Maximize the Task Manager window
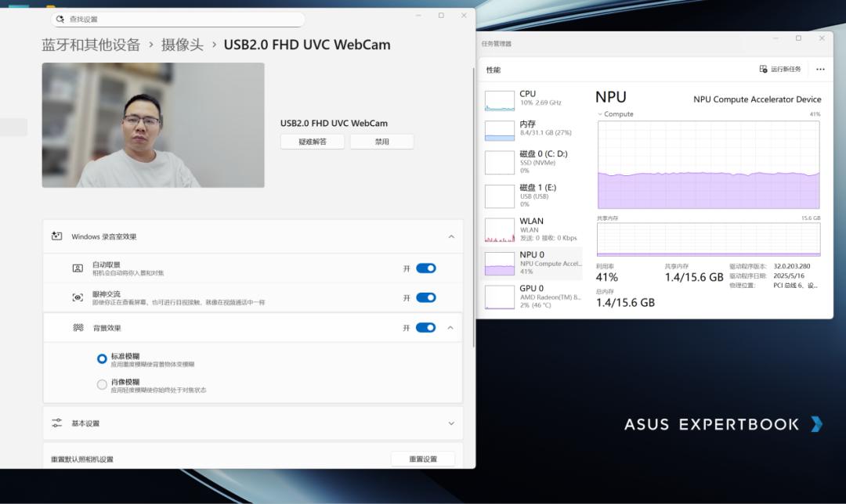Image resolution: width=846 pixels, height=504 pixels. [798, 38]
